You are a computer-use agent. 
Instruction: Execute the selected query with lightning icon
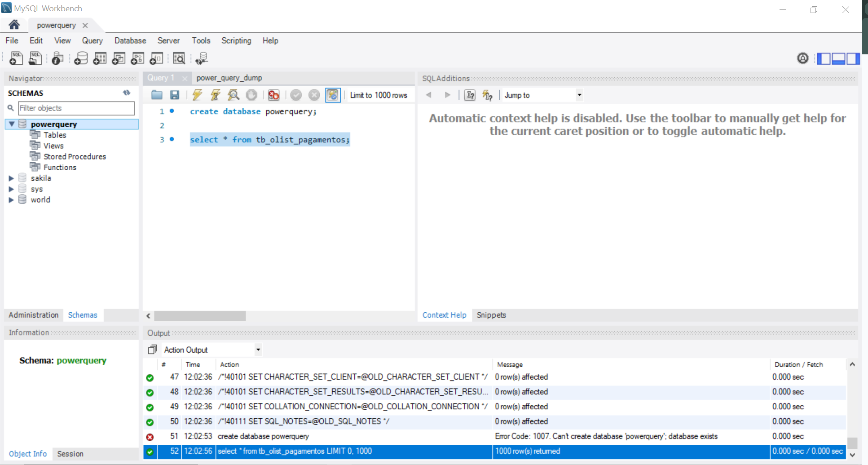pos(197,95)
